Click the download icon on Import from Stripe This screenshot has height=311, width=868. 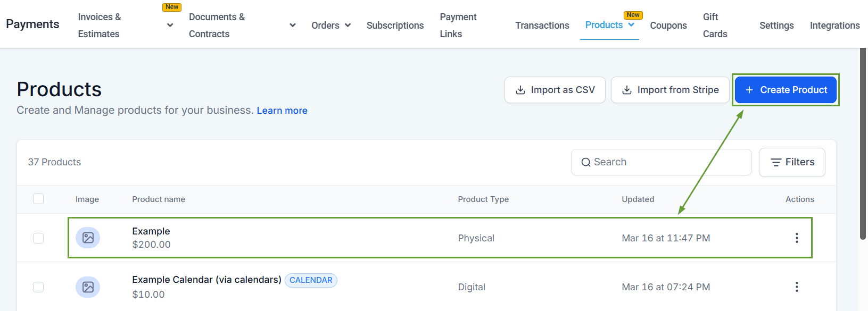pyautogui.click(x=627, y=90)
